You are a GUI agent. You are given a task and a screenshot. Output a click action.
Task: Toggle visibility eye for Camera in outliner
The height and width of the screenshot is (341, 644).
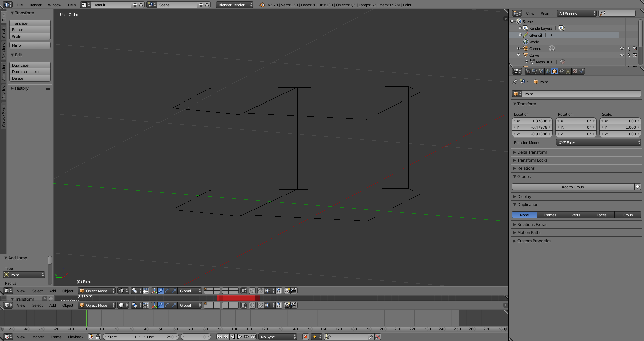[622, 48]
